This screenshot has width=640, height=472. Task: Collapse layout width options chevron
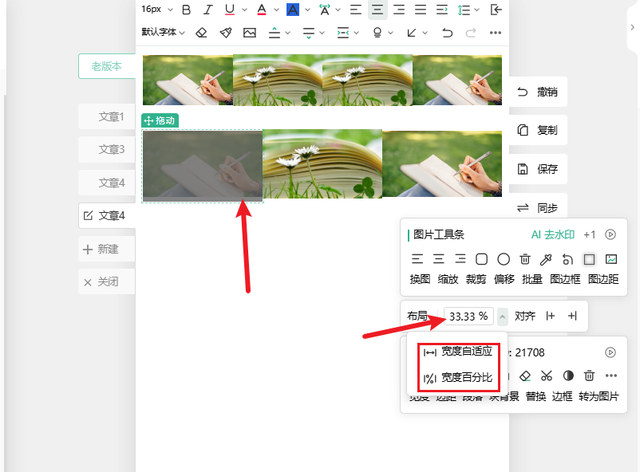502,316
